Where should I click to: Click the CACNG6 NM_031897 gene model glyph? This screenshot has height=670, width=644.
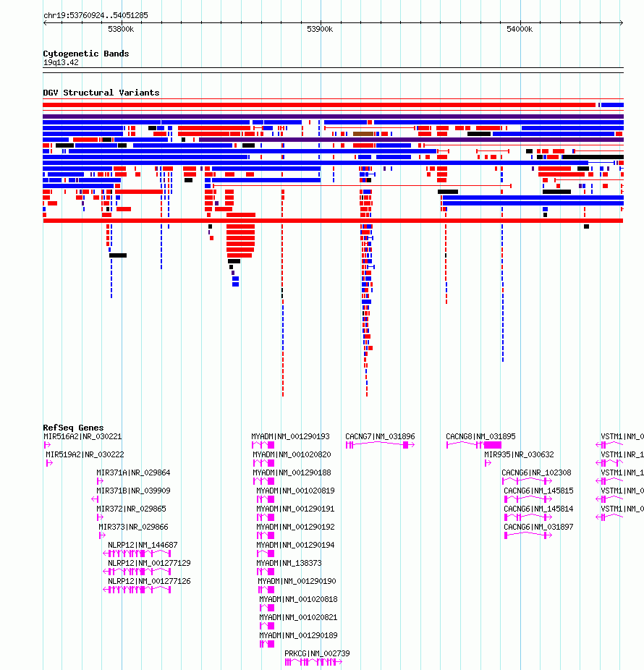[x=528, y=535]
